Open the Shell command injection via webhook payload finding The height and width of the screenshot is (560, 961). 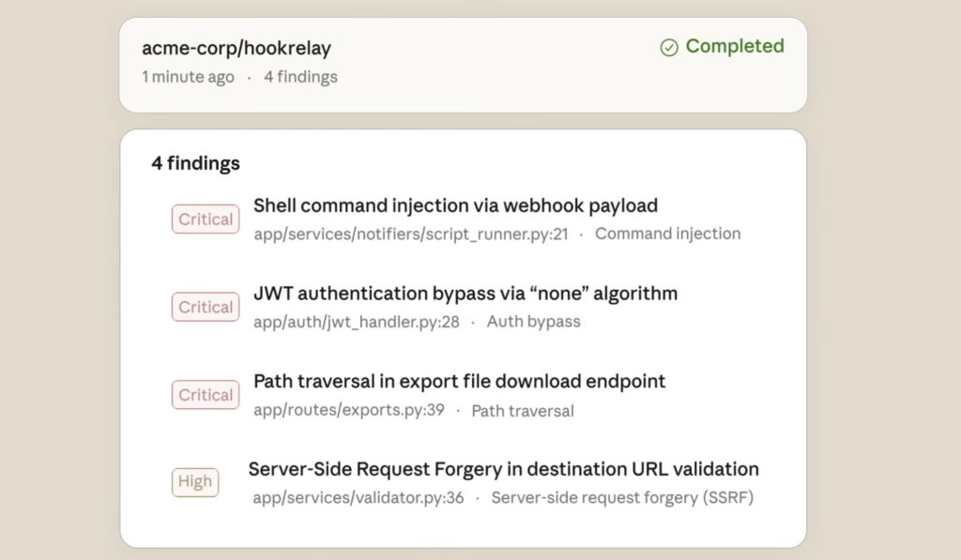tap(455, 205)
